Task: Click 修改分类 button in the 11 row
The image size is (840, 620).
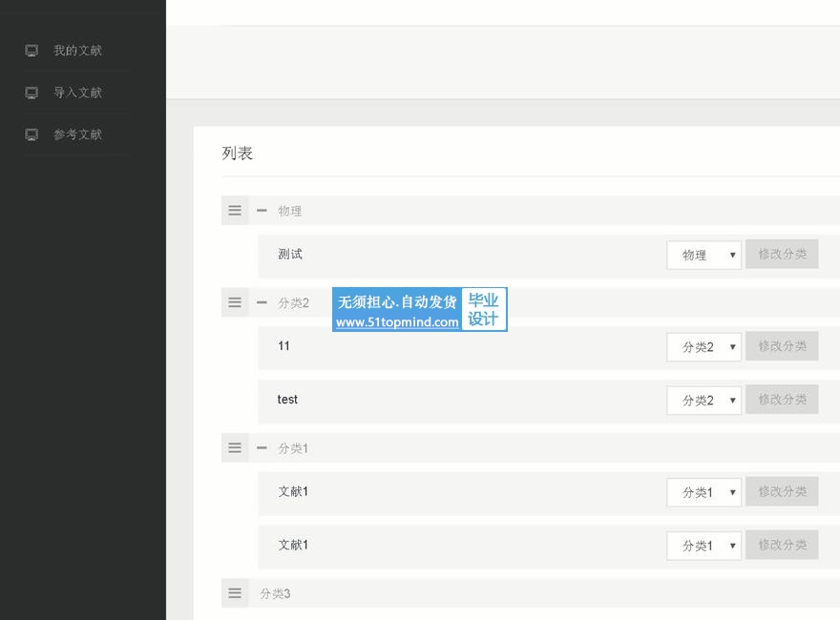Action: tap(782, 346)
